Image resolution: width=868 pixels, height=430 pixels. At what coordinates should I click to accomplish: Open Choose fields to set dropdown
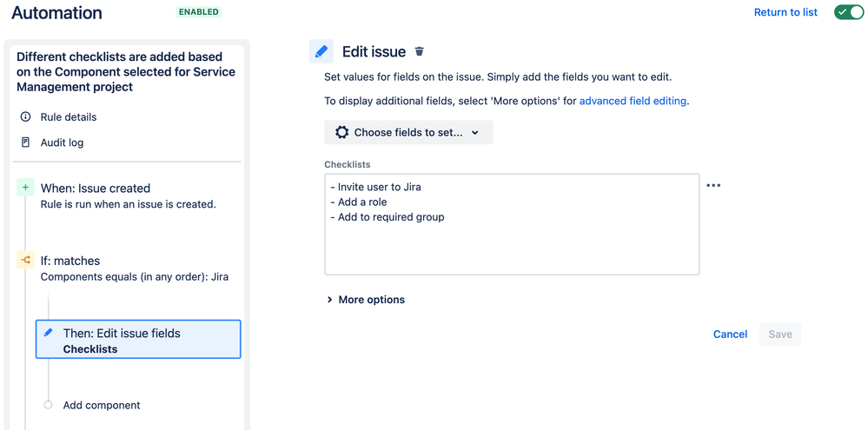(x=408, y=132)
